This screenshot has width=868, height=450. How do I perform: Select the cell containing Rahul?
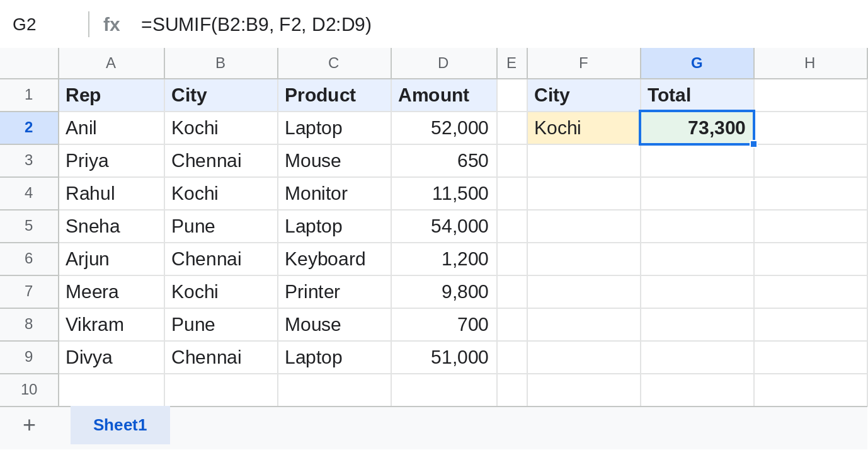click(x=111, y=193)
